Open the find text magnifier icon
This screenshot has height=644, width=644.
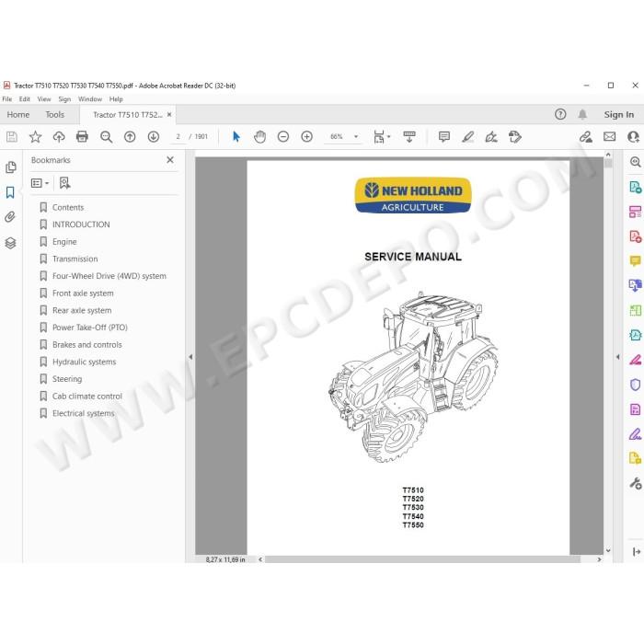click(107, 137)
